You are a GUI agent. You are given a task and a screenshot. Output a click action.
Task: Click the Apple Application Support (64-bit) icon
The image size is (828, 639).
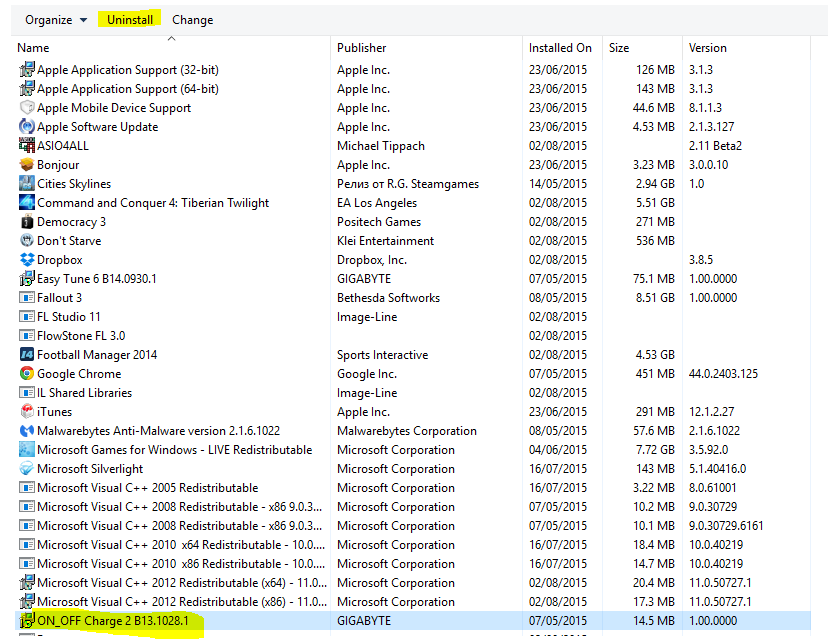click(27, 89)
